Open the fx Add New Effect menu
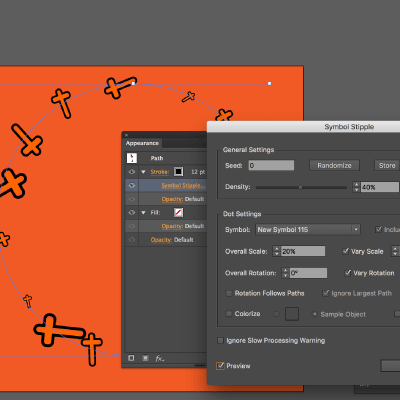This screenshot has height=400, width=400. point(160,358)
